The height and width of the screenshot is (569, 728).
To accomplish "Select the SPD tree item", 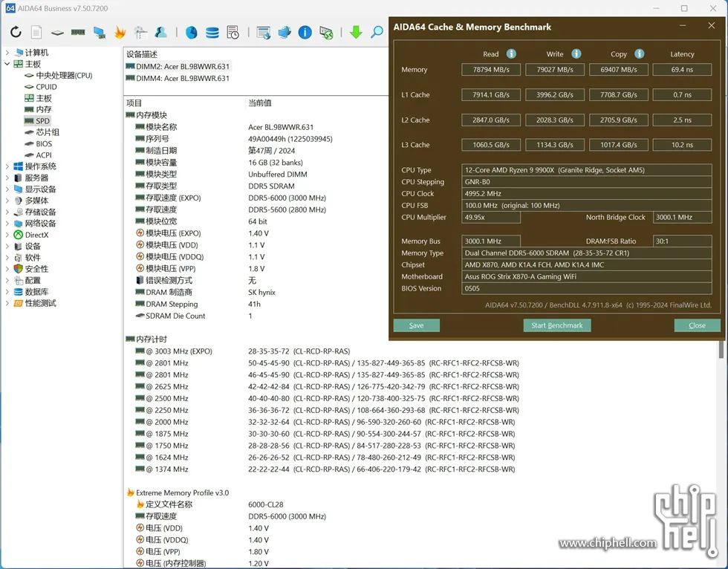I will pyautogui.click(x=43, y=120).
